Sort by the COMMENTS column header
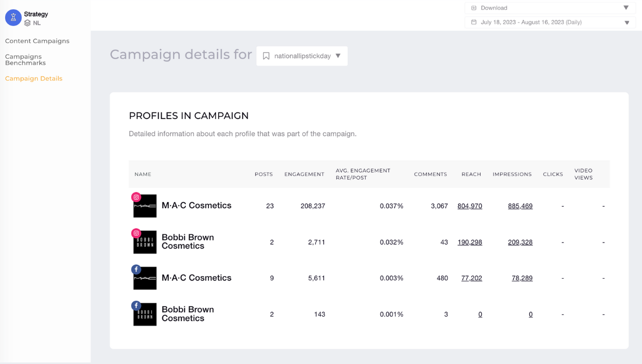 (x=431, y=175)
